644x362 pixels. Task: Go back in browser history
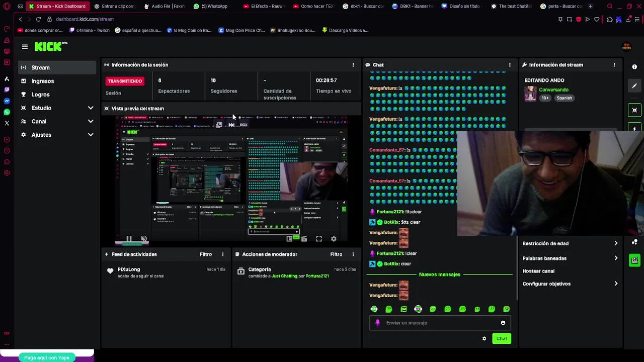point(20,19)
